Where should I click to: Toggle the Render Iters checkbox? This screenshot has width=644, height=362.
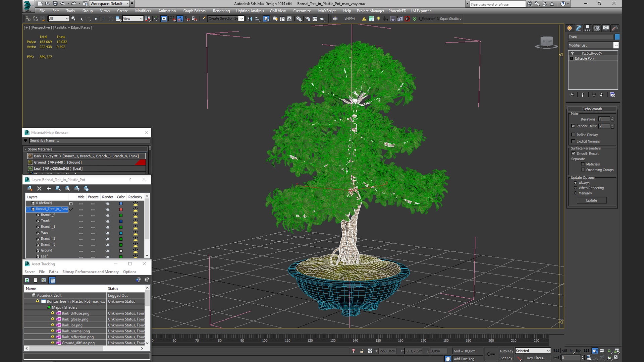click(x=573, y=126)
